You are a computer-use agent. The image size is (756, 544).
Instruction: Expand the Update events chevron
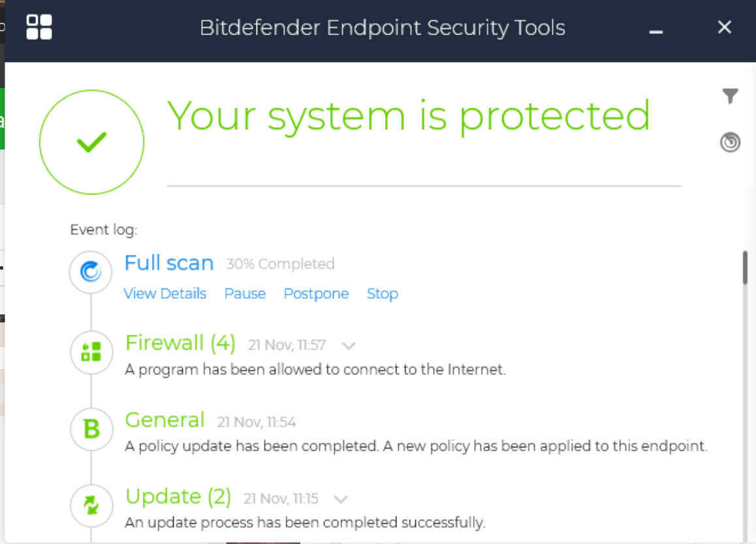pyautogui.click(x=341, y=500)
